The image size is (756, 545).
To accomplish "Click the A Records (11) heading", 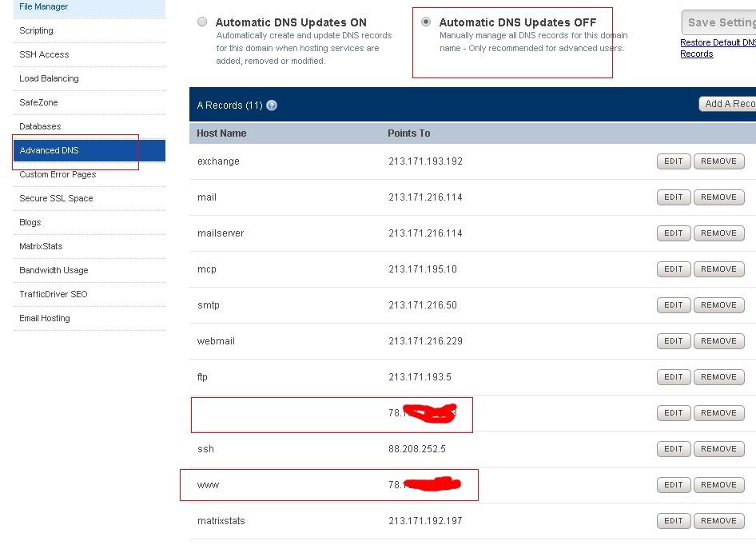I will point(229,105).
